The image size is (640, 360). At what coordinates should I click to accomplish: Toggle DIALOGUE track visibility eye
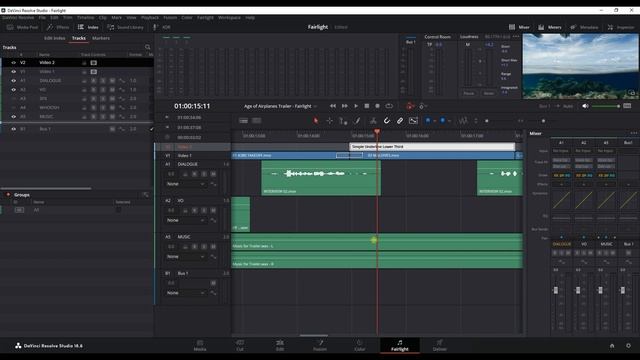[13, 81]
